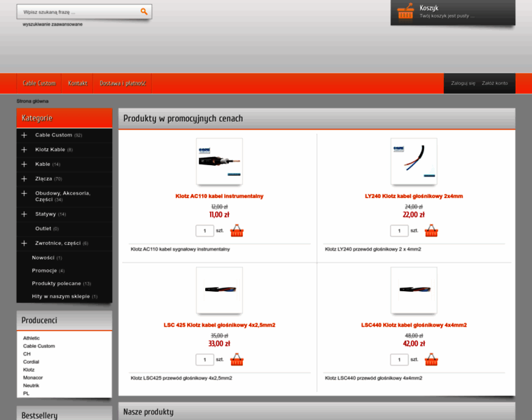
Task: Select producer Klotz
Action: pyautogui.click(x=29, y=370)
